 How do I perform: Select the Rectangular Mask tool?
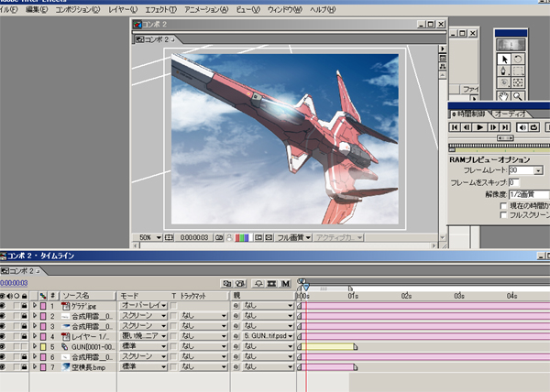click(x=518, y=71)
